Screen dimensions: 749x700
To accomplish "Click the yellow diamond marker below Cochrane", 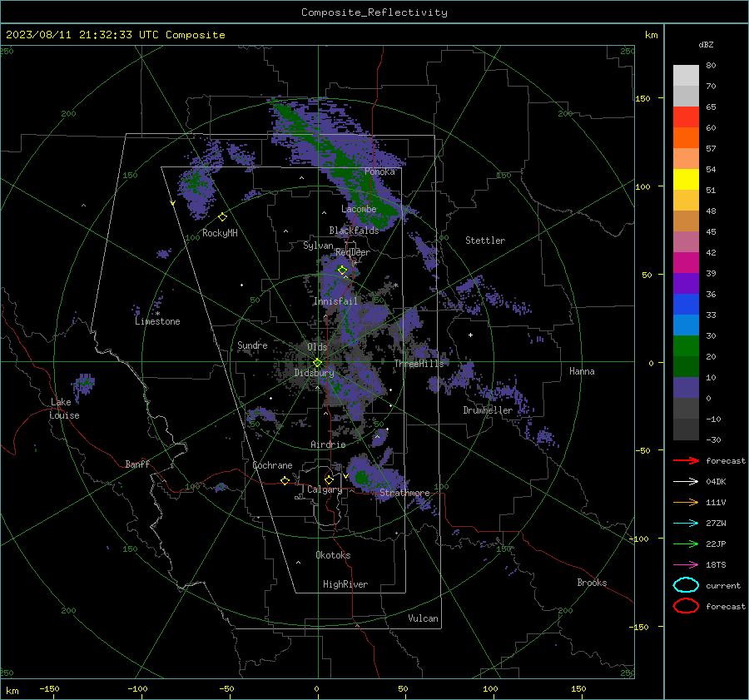I will coord(285,480).
